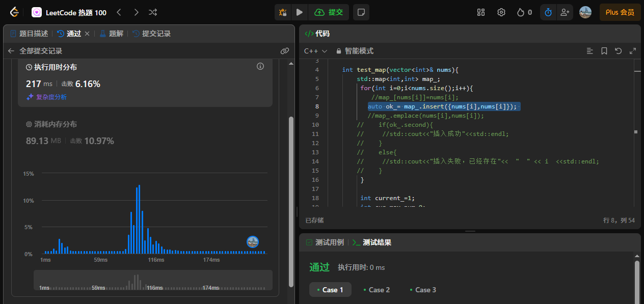Select the 消耗内存分布 card
The width and height of the screenshot is (644, 304).
145,132
